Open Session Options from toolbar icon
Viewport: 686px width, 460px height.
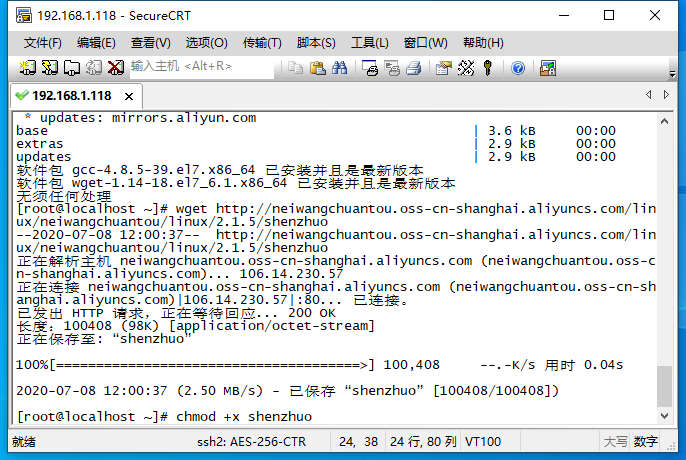click(x=444, y=68)
